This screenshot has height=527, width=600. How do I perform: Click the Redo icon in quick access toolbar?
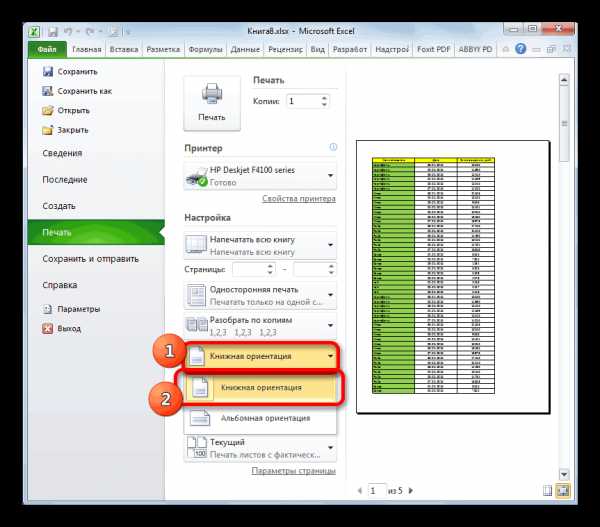click(x=90, y=32)
